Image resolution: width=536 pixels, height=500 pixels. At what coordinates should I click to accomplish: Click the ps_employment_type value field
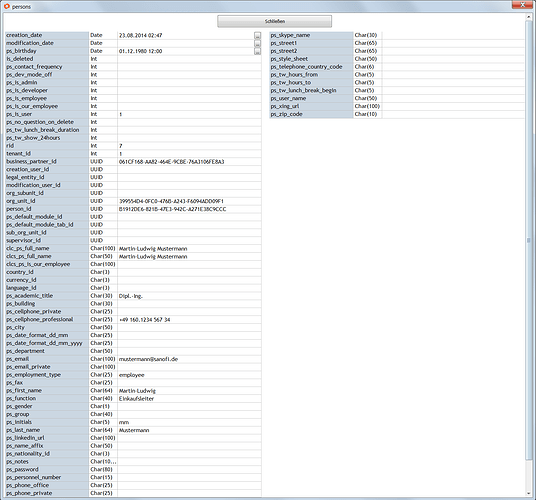pos(189,375)
